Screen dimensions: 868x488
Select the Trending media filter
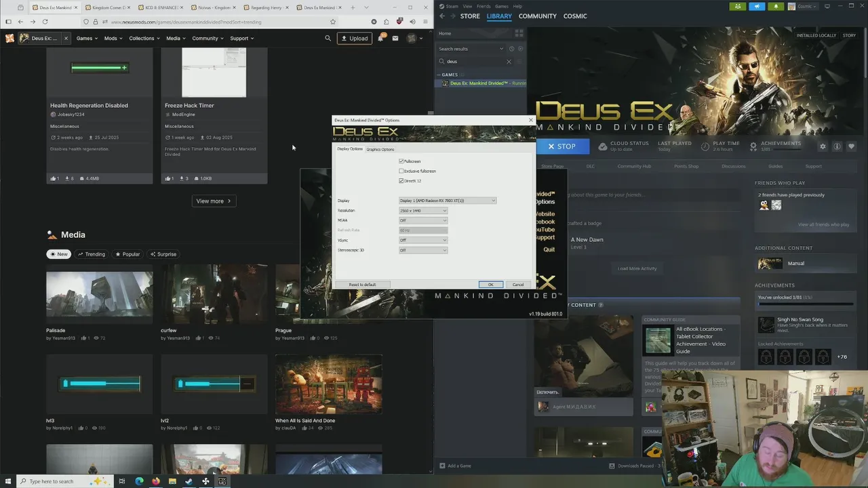tap(92, 254)
